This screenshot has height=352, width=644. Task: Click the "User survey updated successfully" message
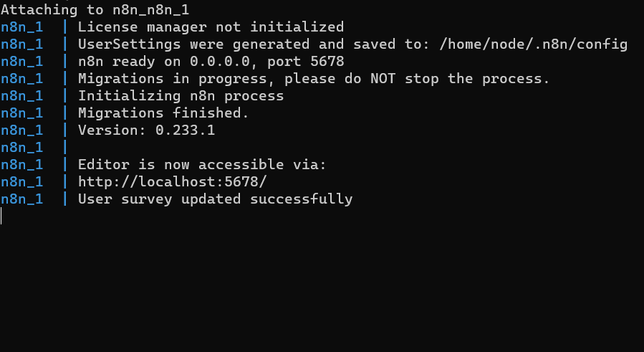coord(215,199)
